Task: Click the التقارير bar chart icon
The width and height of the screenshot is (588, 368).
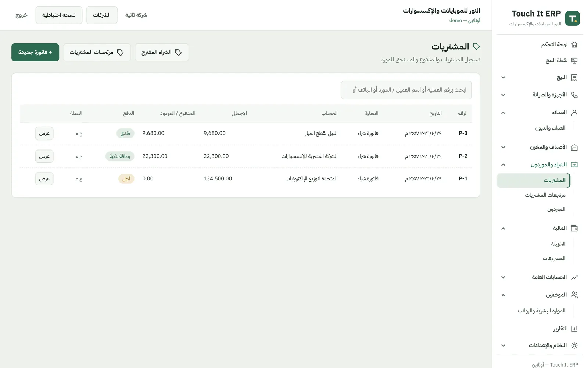Action: [574, 329]
